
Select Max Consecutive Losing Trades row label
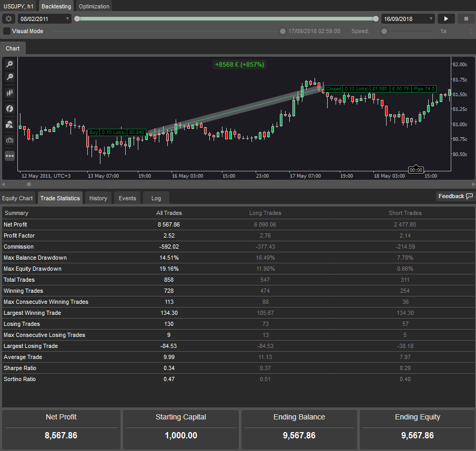(x=44, y=335)
